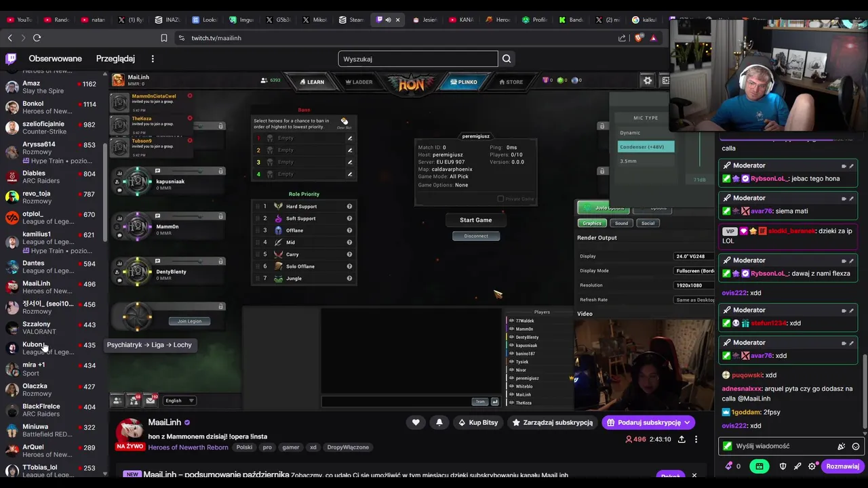Open the Brave Shields icon in the address bar
The image size is (868, 488).
pyautogui.click(x=639, y=38)
